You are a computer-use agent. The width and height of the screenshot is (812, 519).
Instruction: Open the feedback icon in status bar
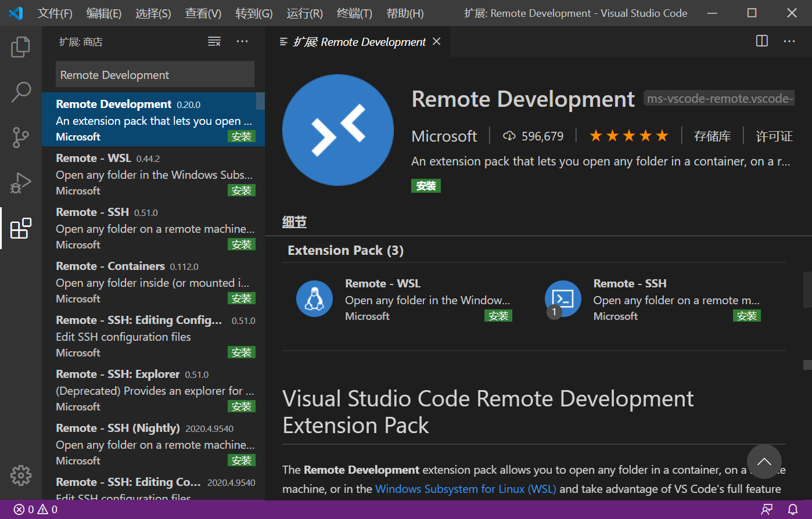point(767,510)
